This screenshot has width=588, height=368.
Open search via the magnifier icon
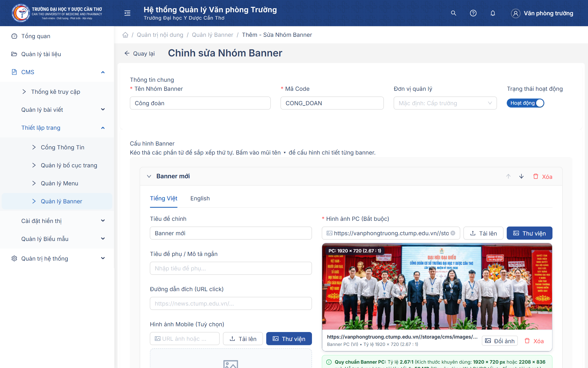[x=454, y=13]
